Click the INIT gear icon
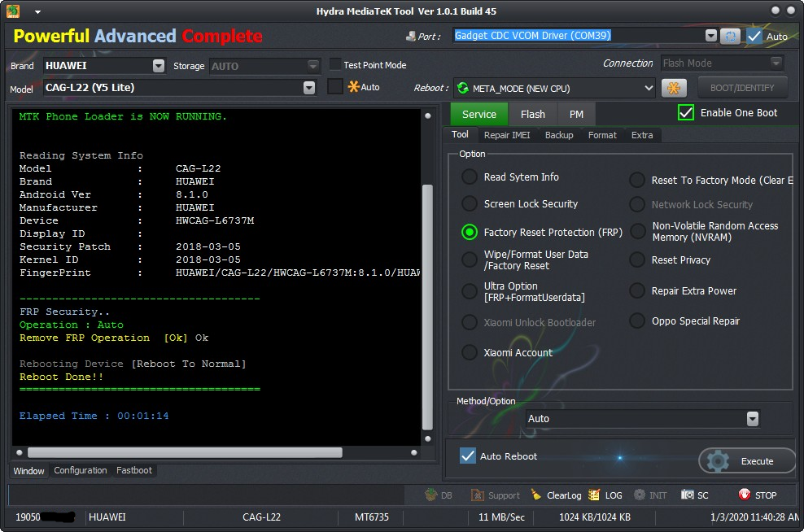 640,495
